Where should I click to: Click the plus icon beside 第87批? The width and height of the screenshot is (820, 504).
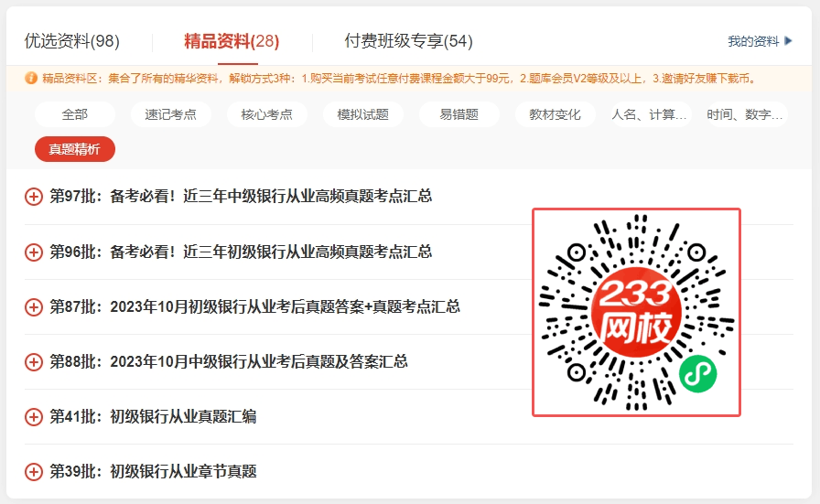(x=34, y=306)
